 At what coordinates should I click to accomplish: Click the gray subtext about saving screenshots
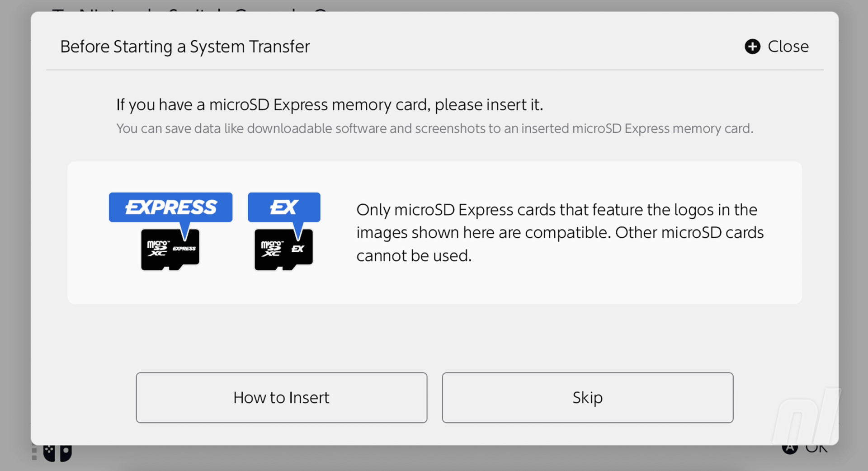pyautogui.click(x=434, y=128)
